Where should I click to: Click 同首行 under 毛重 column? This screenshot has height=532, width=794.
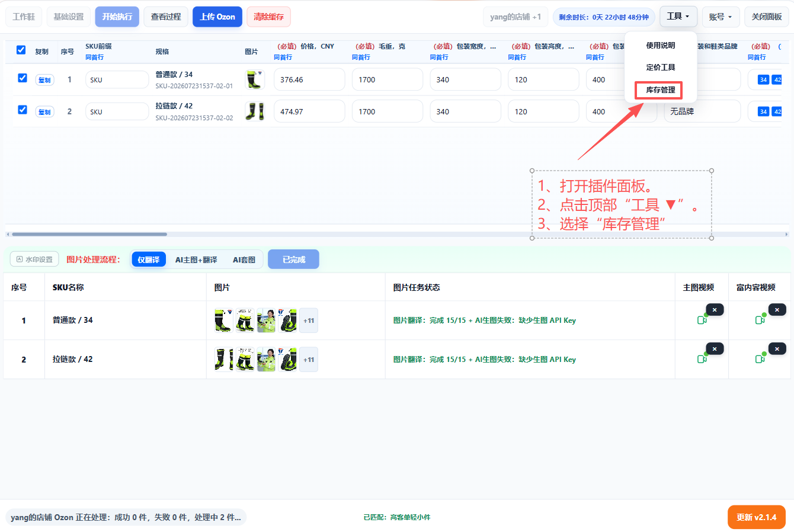(361, 57)
